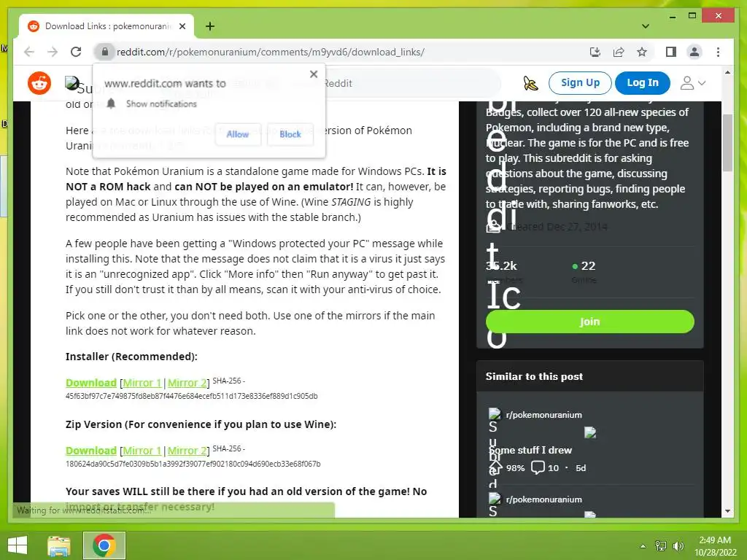Click the second r/pokemonuranium link in Similar posts
747x560 pixels.
click(543, 499)
